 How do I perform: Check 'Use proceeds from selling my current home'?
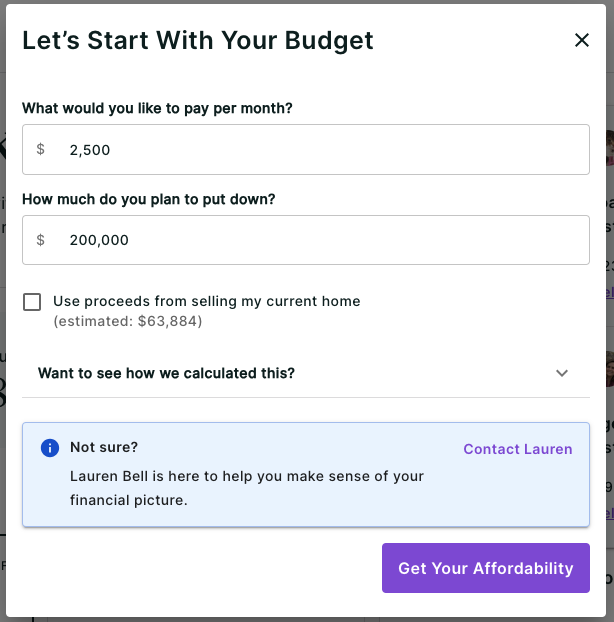tap(33, 302)
